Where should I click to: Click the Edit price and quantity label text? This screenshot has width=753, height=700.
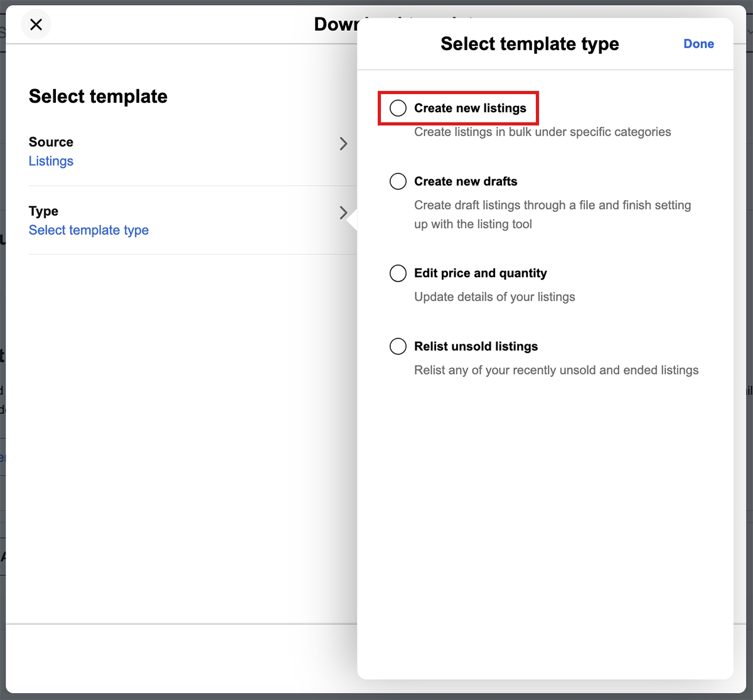[480, 273]
